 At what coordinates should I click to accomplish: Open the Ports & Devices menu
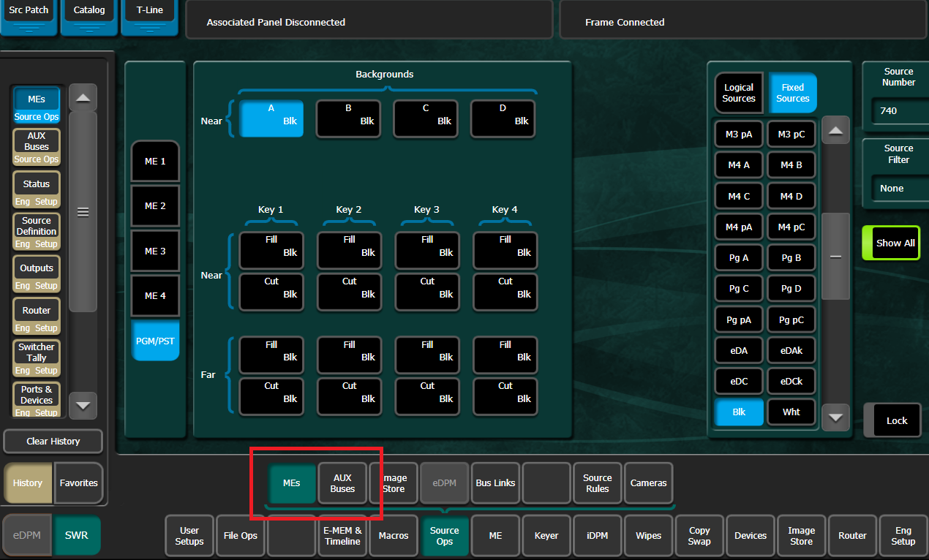pos(37,399)
